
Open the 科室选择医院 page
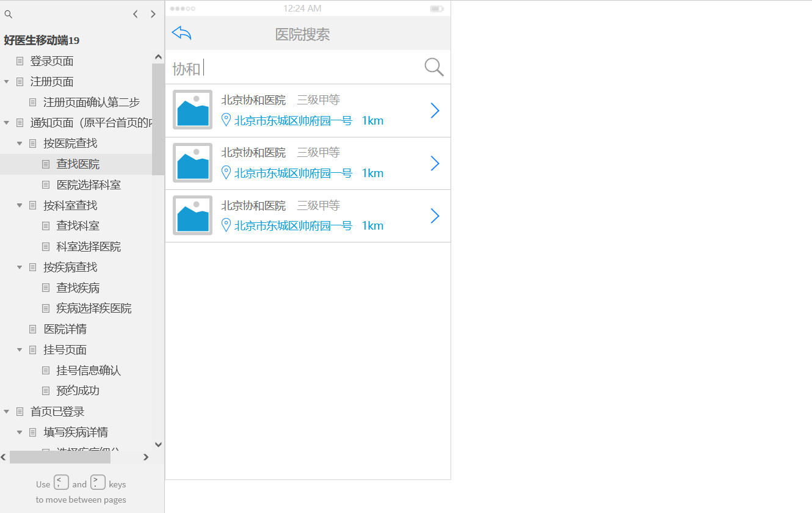click(89, 247)
